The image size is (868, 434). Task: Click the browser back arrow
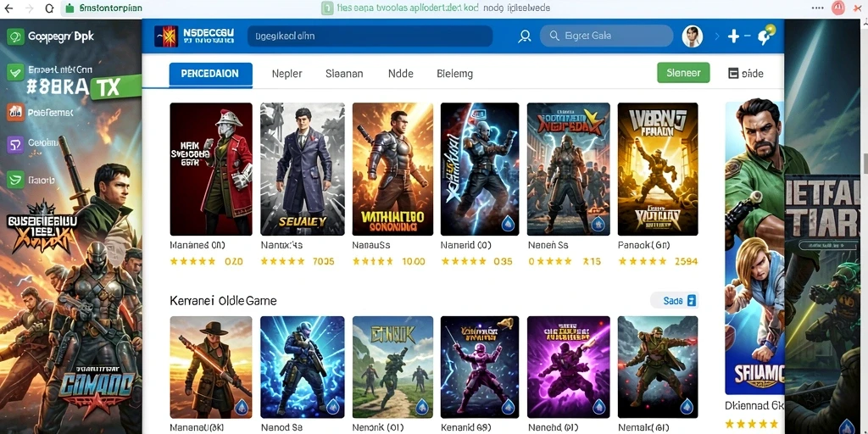[x=8, y=8]
